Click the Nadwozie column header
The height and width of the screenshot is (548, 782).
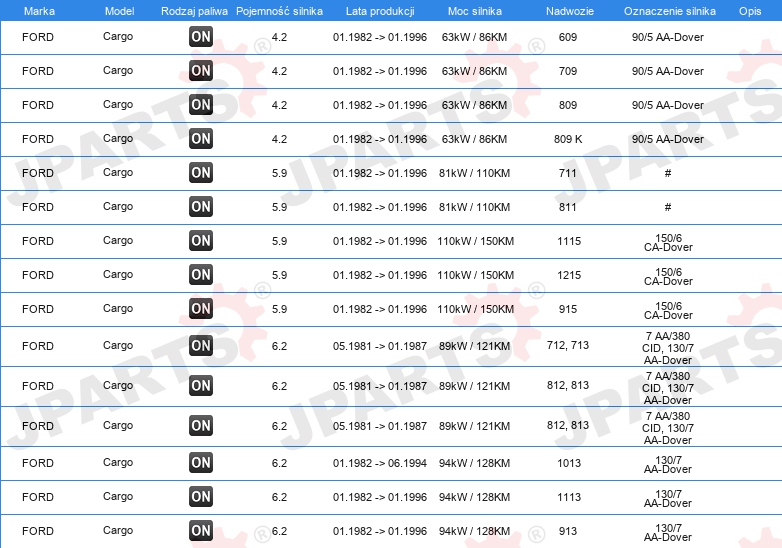570,11
